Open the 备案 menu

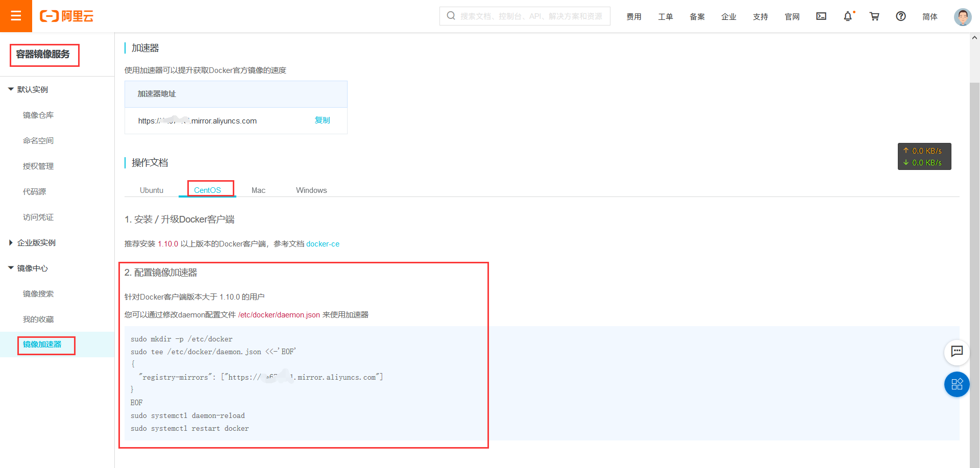pos(697,17)
